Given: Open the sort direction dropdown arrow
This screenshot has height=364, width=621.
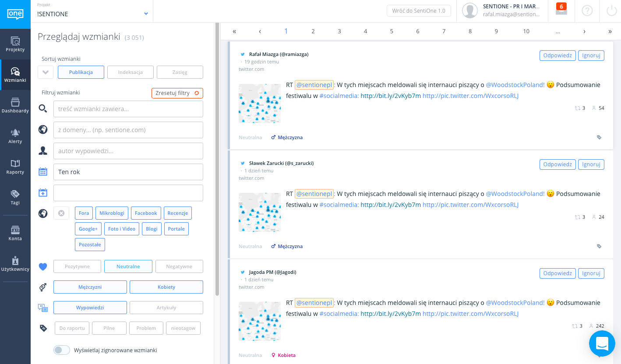Looking at the screenshot, I should [x=46, y=72].
